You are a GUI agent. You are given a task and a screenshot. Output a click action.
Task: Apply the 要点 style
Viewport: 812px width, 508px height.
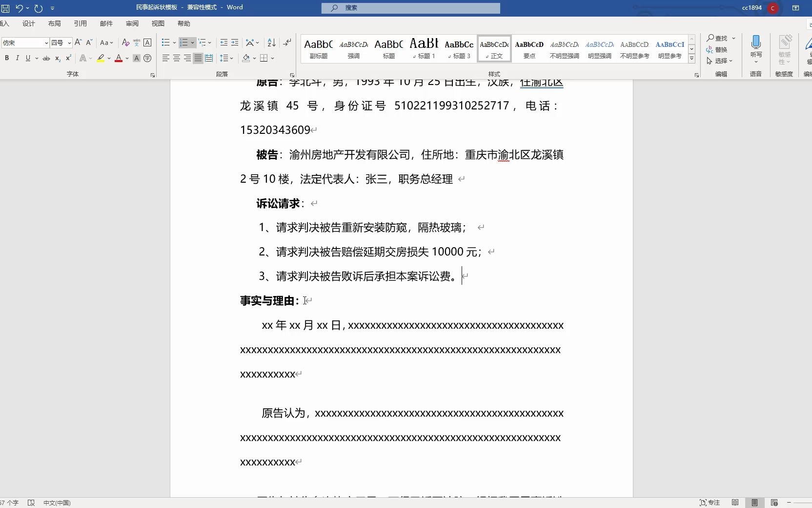[x=529, y=48]
